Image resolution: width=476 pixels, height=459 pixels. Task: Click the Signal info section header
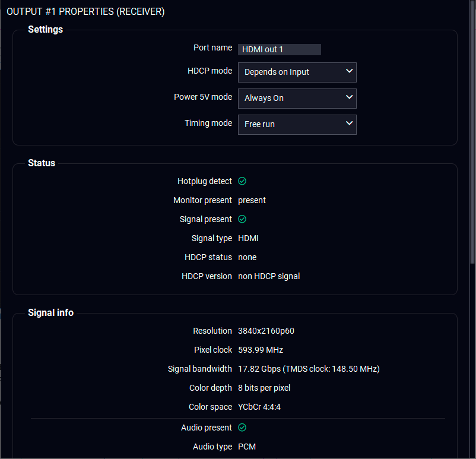pyautogui.click(x=50, y=312)
